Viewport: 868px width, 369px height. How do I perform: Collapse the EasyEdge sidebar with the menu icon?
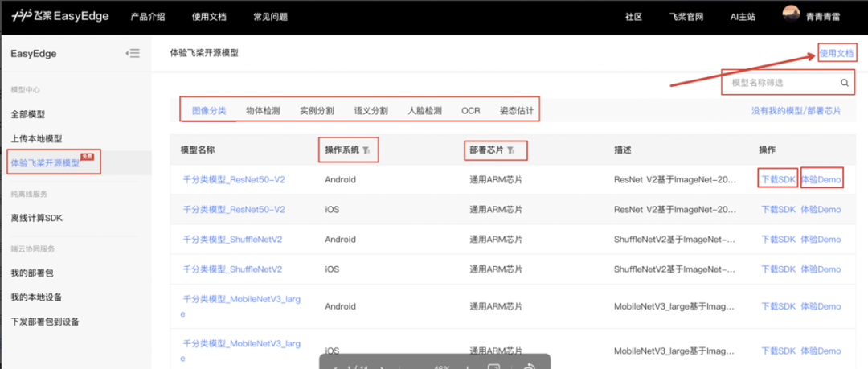pos(133,53)
